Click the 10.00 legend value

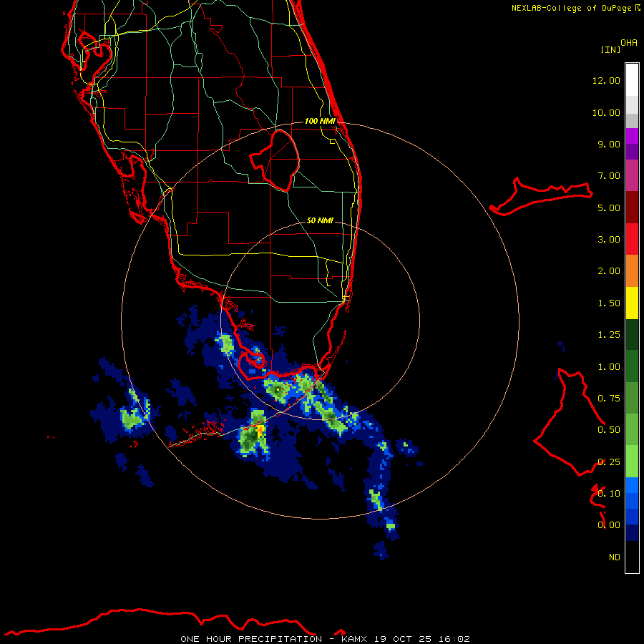606,112
